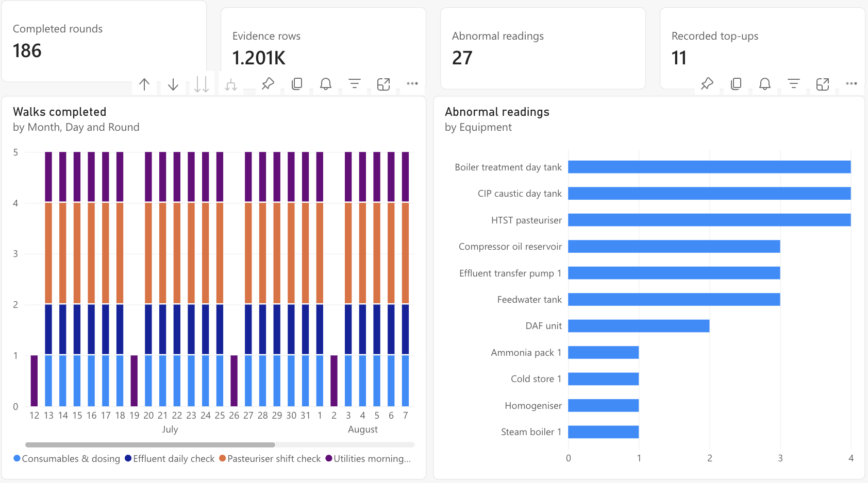
Task: Select the Completed rounds card
Action: click(104, 41)
